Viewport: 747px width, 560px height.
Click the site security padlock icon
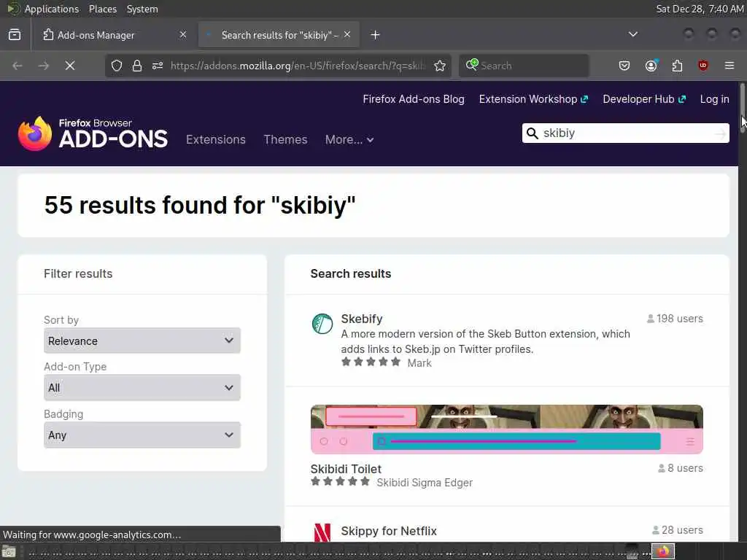[137, 66]
